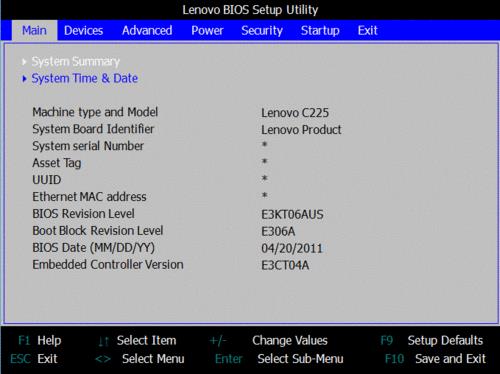
Task: Select the UUID label
Action: 47,180
